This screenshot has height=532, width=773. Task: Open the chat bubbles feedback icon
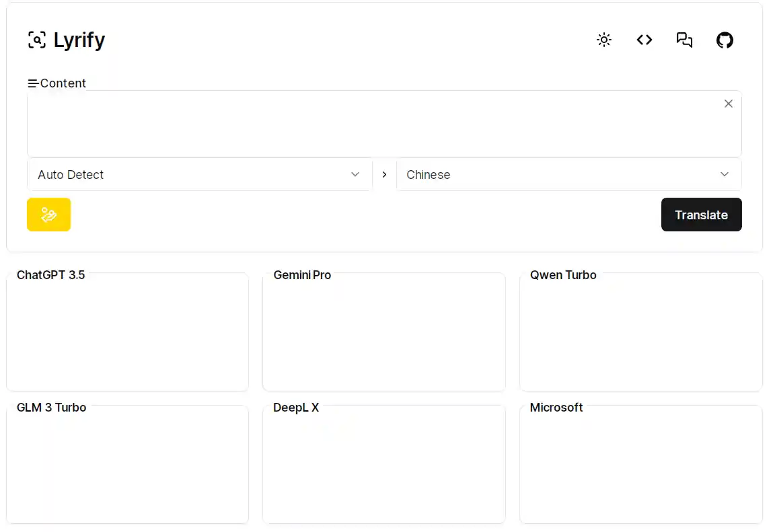pos(684,40)
